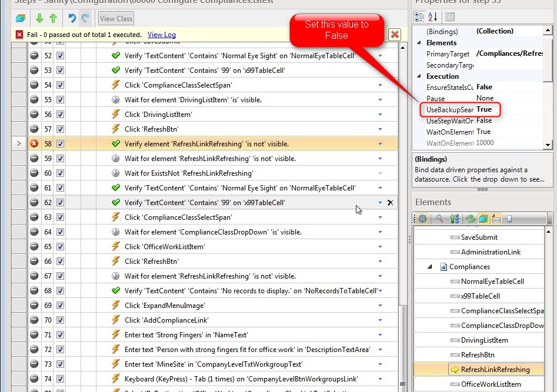Click the green checkmark verify icon on step 53
The image size is (557, 392).
click(116, 70)
